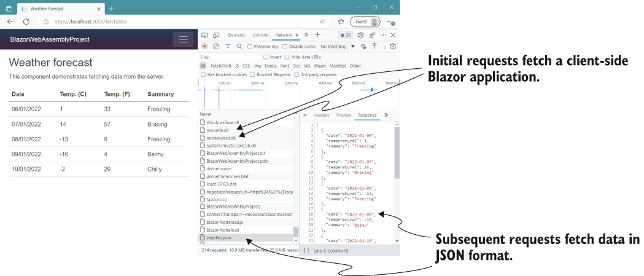
Task: Toggle the network filter bar icon
Action: tap(228, 47)
